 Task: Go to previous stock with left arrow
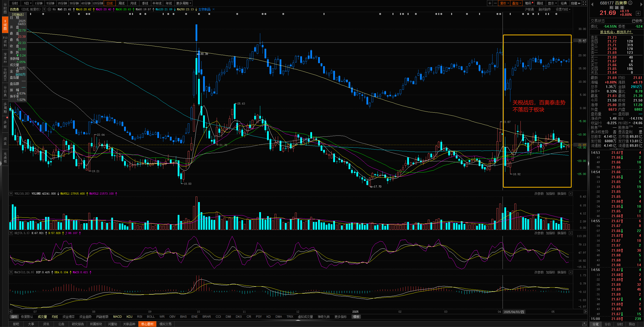click(x=592, y=4)
